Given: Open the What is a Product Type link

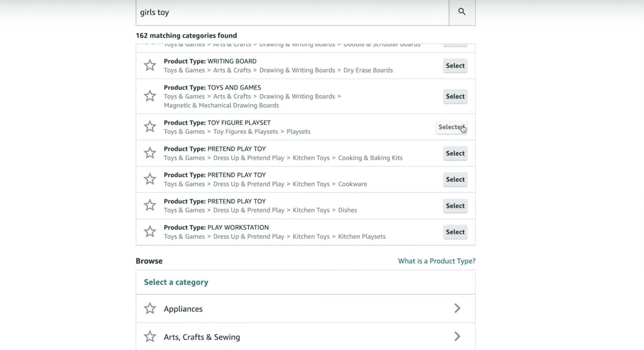Looking at the screenshot, I should click(x=436, y=261).
